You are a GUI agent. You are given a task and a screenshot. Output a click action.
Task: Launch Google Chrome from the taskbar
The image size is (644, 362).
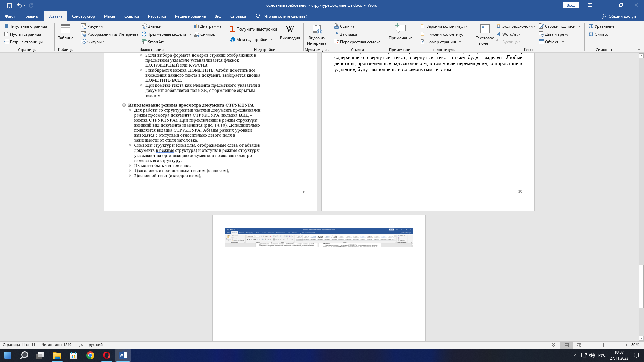pos(90,355)
